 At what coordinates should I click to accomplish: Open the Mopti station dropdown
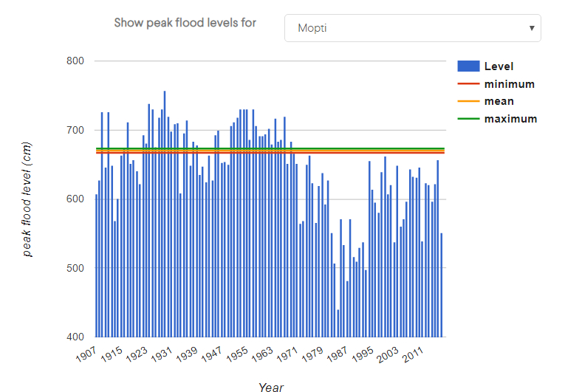(413, 28)
